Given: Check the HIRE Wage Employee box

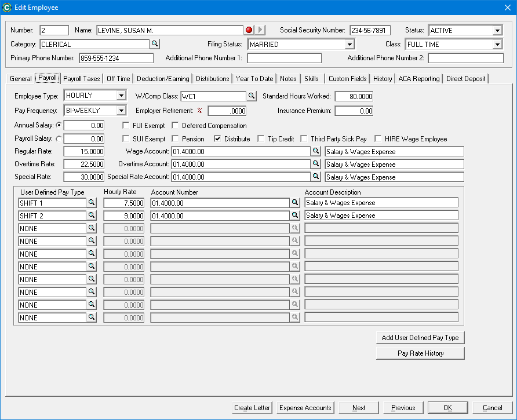Looking at the screenshot, I should (378, 139).
